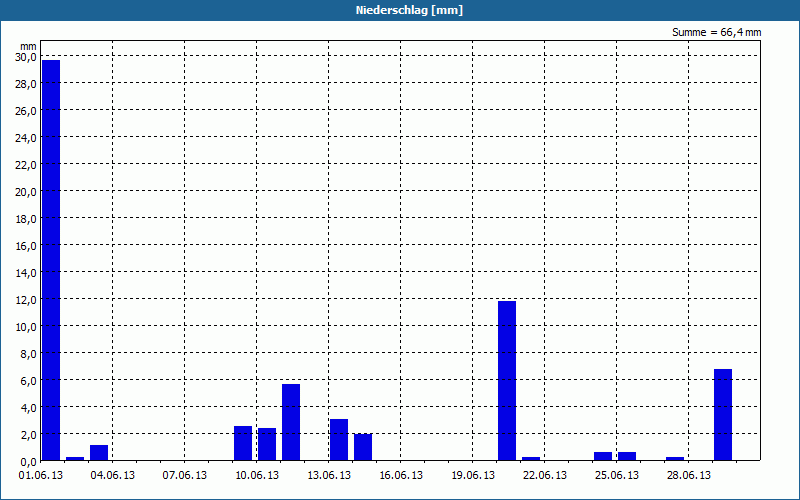
Task: Click the x-axis date label "01.06.13"
Action: coord(40,476)
